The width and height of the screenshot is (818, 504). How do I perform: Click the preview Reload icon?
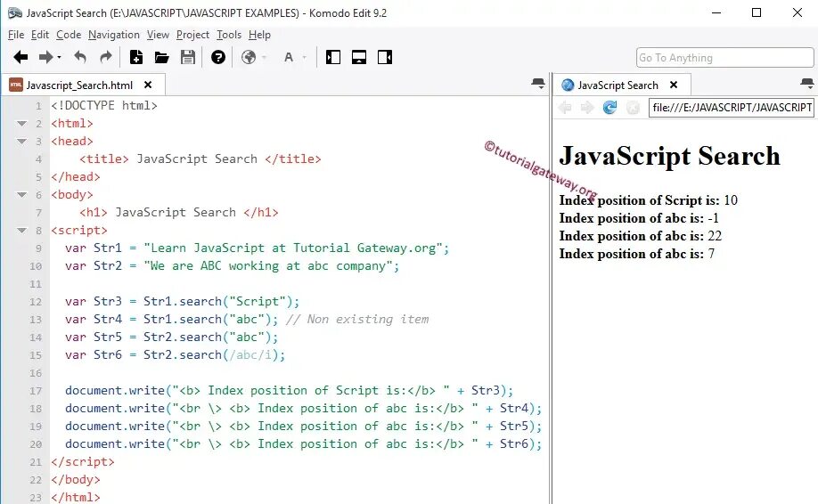click(x=609, y=108)
